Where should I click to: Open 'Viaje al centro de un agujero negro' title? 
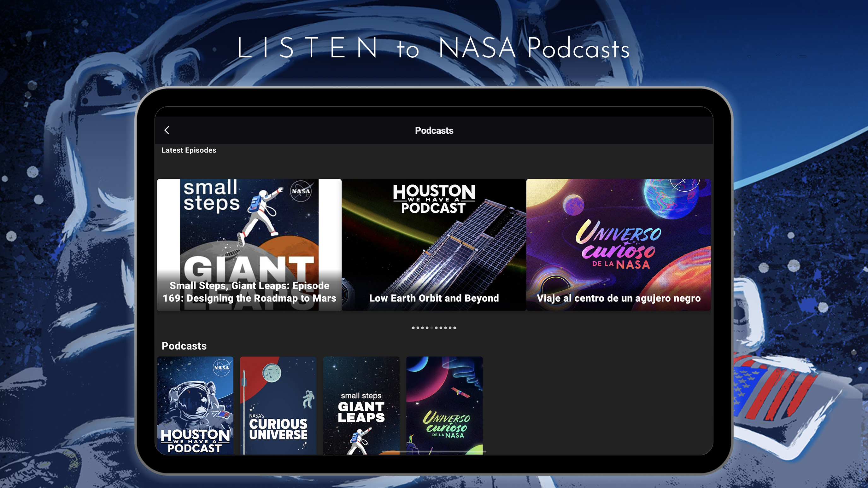(x=618, y=299)
